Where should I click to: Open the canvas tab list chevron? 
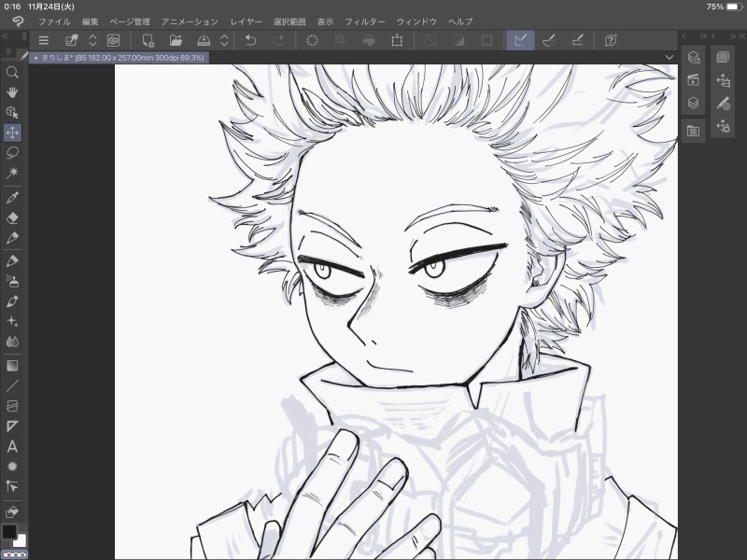(x=669, y=58)
